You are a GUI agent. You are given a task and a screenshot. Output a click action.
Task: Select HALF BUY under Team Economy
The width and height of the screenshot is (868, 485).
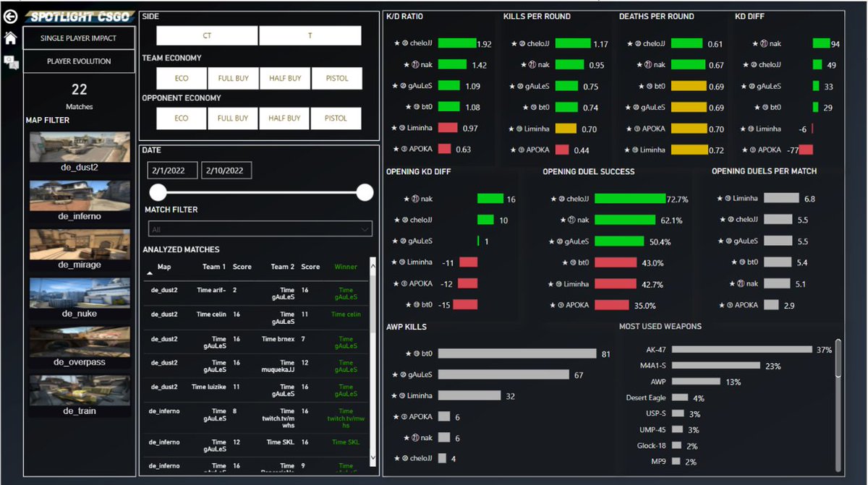point(285,78)
